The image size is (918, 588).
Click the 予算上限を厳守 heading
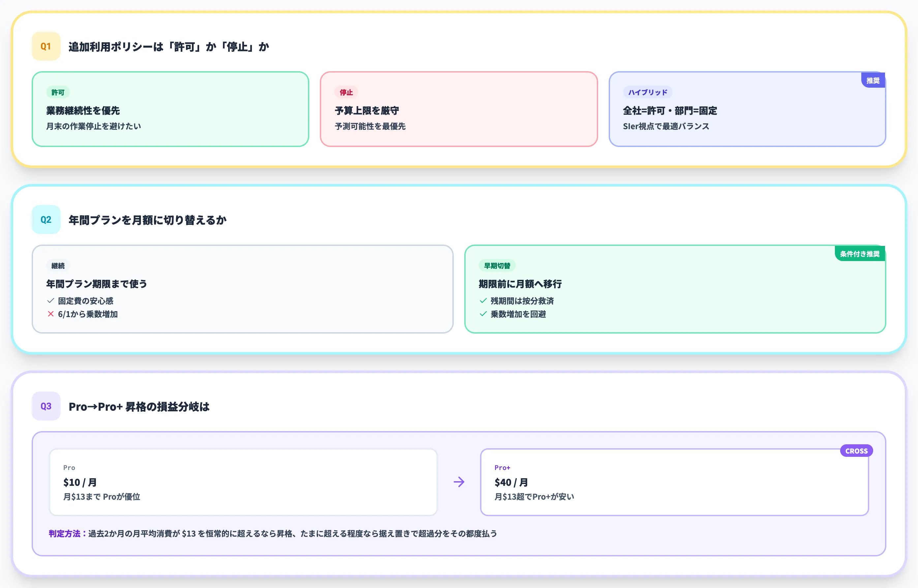(368, 110)
